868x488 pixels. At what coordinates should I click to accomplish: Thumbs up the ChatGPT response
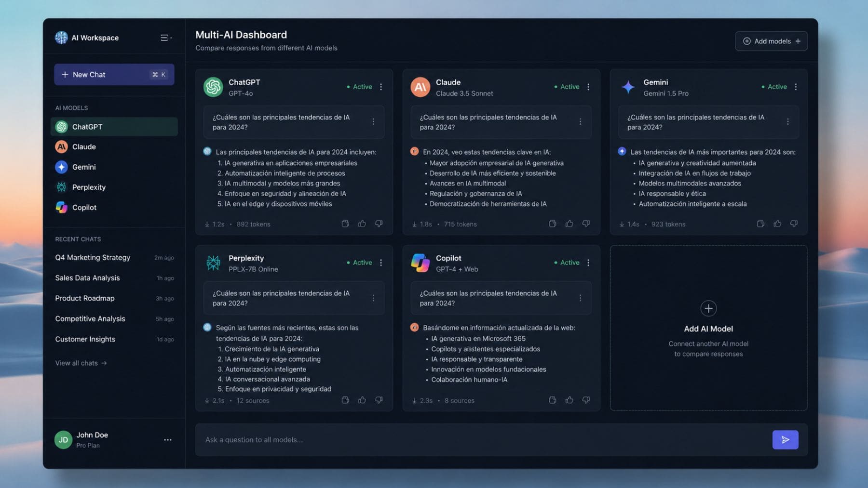(362, 224)
